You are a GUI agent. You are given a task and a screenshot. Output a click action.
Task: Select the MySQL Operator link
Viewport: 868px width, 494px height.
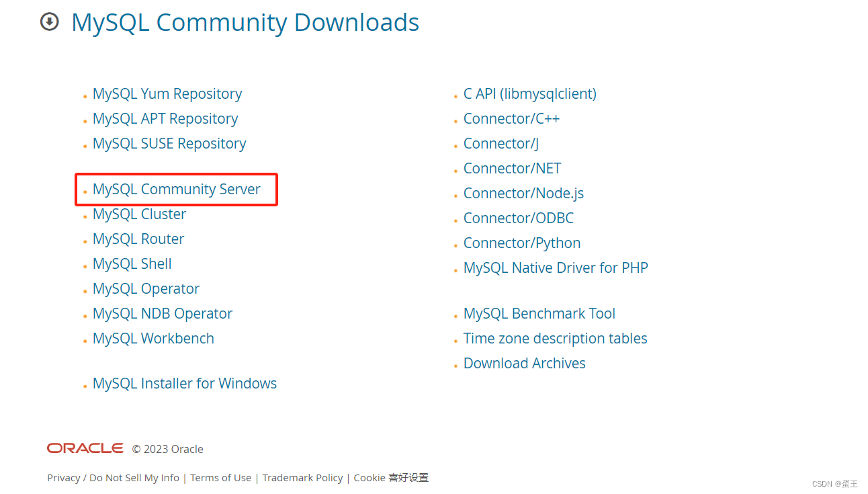coord(146,289)
